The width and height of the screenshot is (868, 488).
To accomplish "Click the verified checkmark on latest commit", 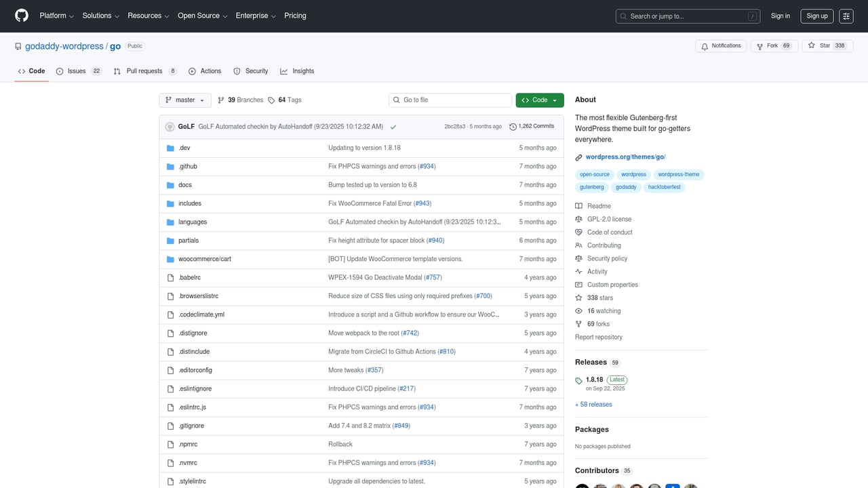I will tap(393, 126).
